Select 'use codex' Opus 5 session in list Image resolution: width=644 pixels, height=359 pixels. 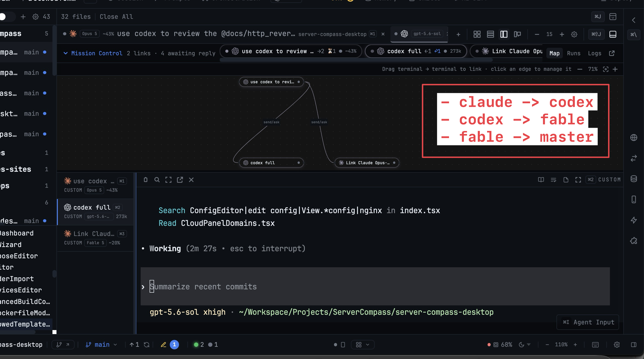click(95, 186)
